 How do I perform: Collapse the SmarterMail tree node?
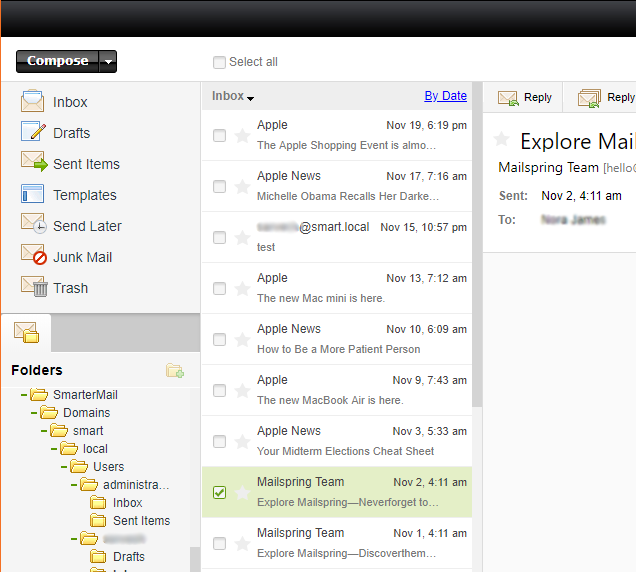pos(24,394)
